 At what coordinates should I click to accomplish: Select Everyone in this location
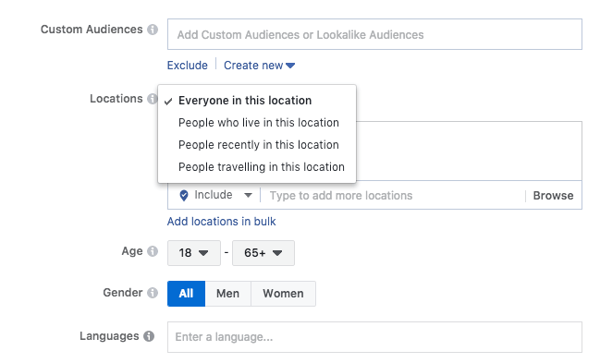(257, 101)
